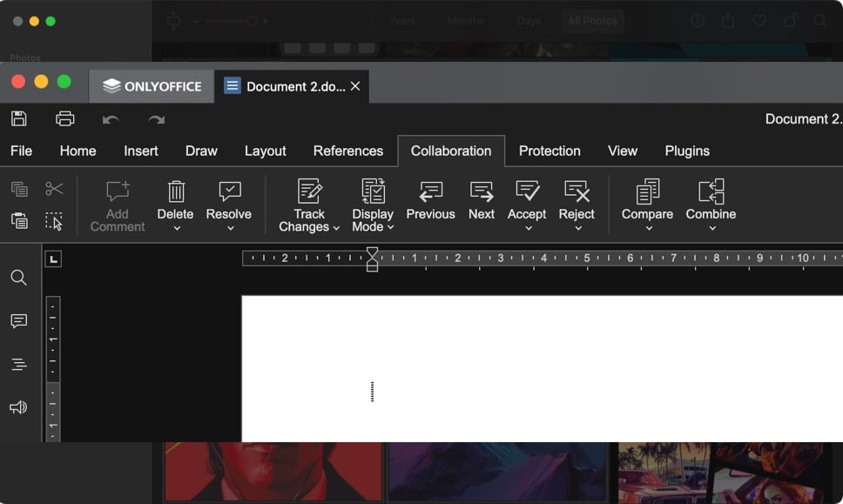Click Years view in Photos window
This screenshot has height=504, width=843.
click(x=402, y=21)
